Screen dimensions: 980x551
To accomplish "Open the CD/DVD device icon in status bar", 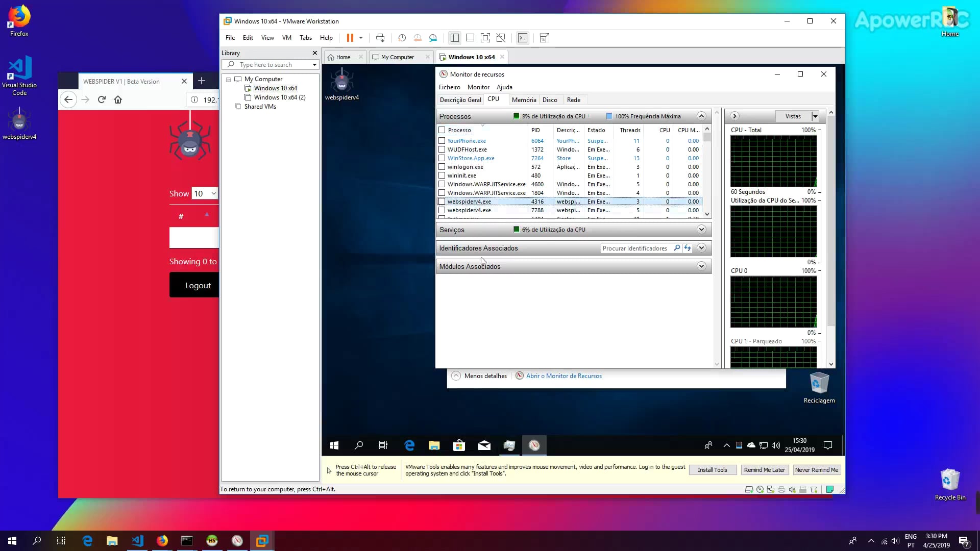I will 759,489.
